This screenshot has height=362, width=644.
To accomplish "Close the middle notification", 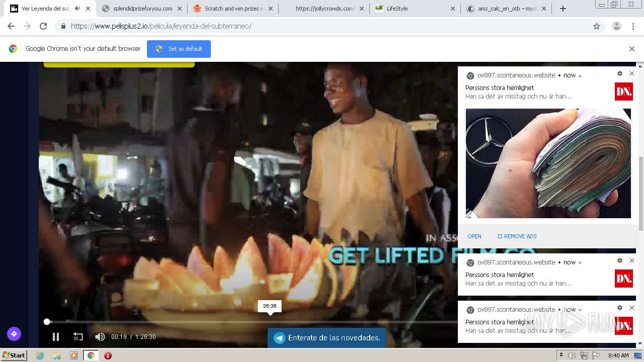I will (632, 260).
